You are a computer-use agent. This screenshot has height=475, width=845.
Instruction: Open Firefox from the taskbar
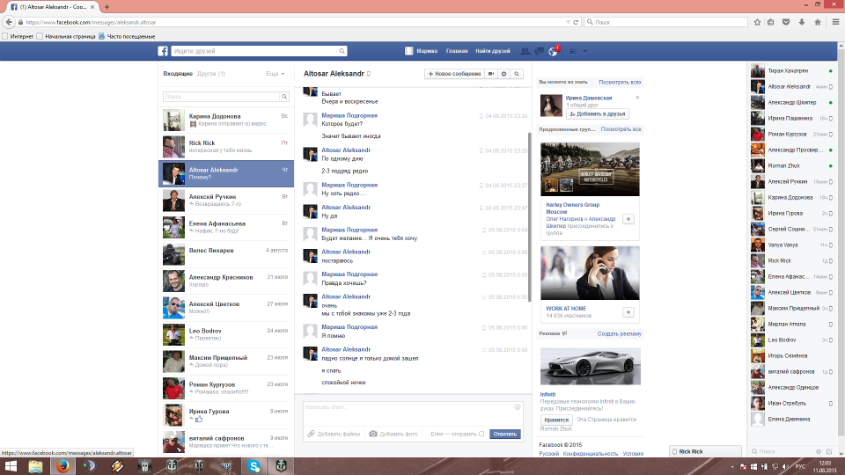coord(63,466)
